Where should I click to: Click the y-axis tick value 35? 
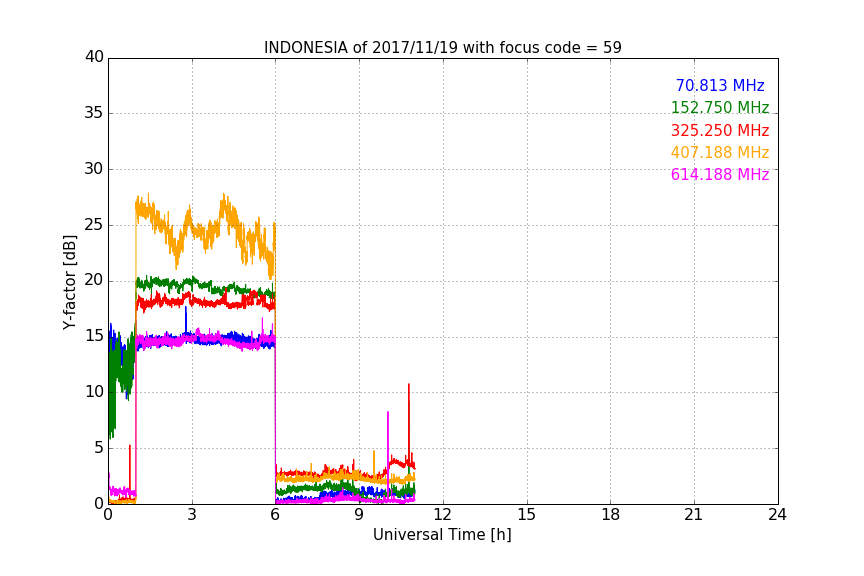click(94, 113)
